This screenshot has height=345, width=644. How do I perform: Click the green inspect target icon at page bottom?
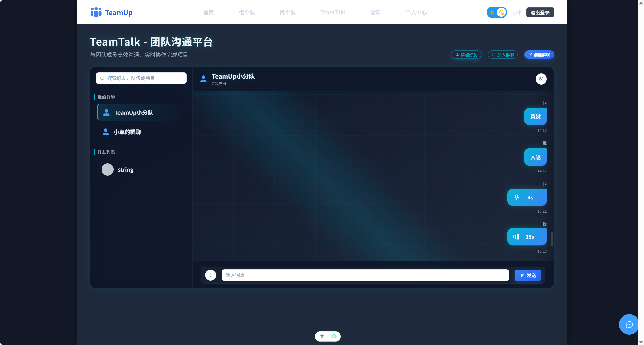click(334, 336)
